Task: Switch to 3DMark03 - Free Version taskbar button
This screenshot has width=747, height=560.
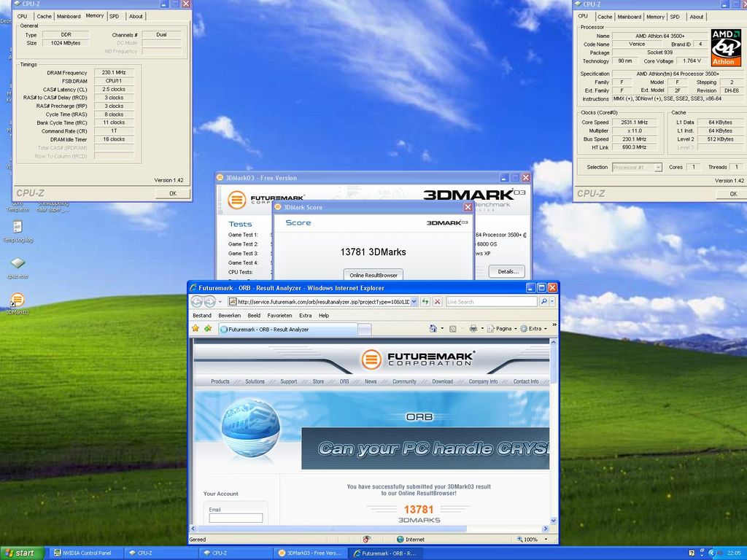Action: 310,553
